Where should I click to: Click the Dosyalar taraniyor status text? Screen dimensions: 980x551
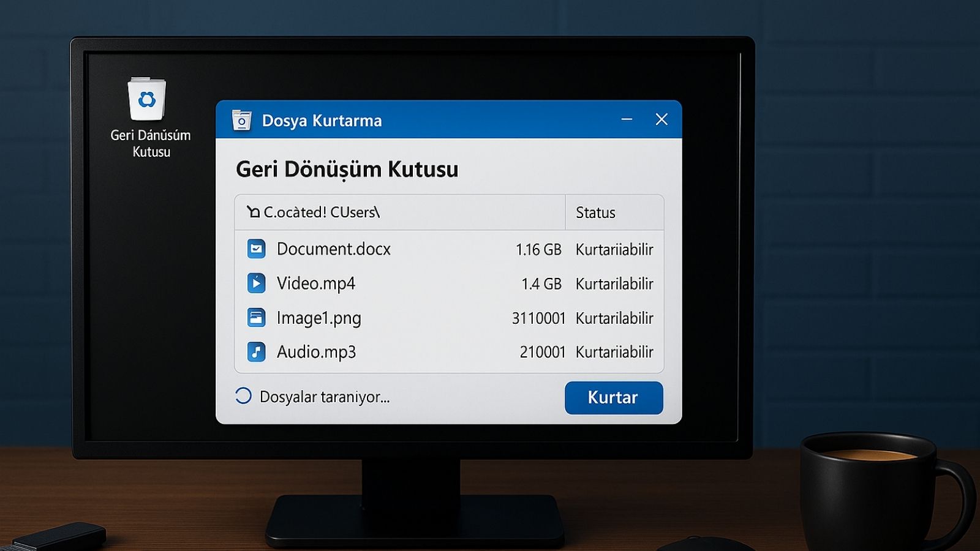324,397
